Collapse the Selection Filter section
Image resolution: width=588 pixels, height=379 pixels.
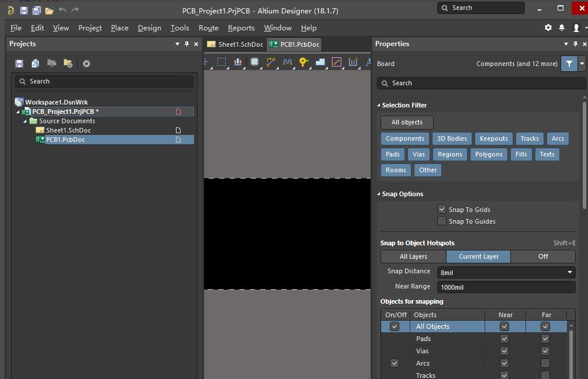click(x=378, y=105)
